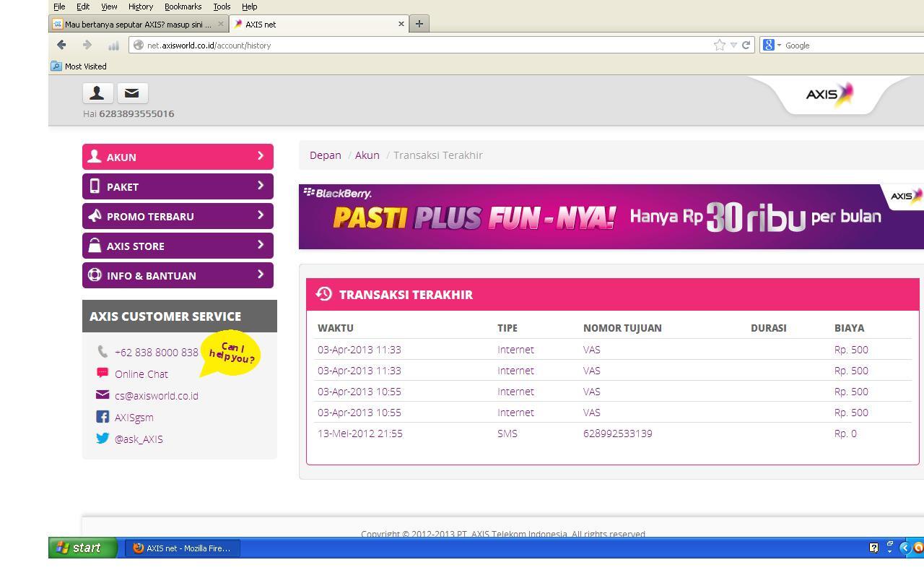Open the AKUN sidebar menu
The width and height of the screenshot is (924, 578).
click(178, 157)
